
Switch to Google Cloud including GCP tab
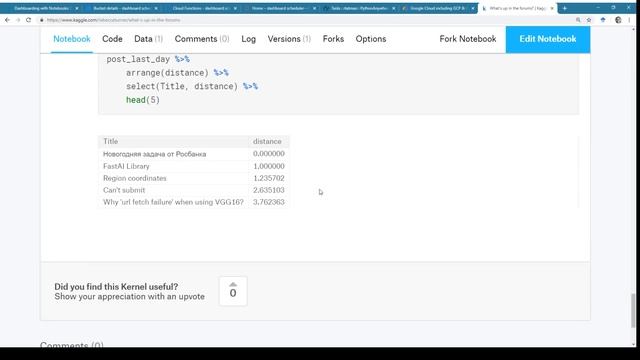[437, 8]
